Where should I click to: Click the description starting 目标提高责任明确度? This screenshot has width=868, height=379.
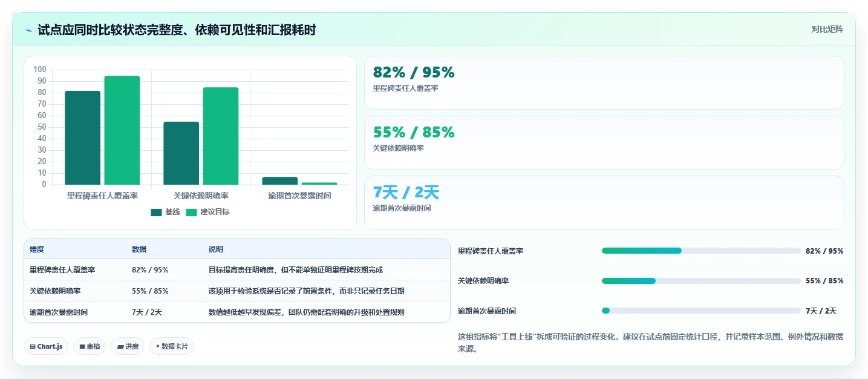coord(296,270)
